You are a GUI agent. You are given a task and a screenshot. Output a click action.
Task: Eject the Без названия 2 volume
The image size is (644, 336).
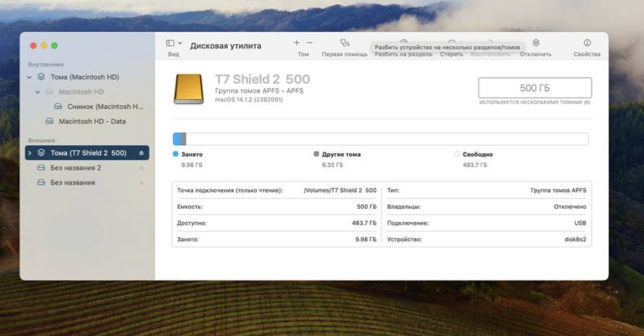pyautogui.click(x=141, y=167)
